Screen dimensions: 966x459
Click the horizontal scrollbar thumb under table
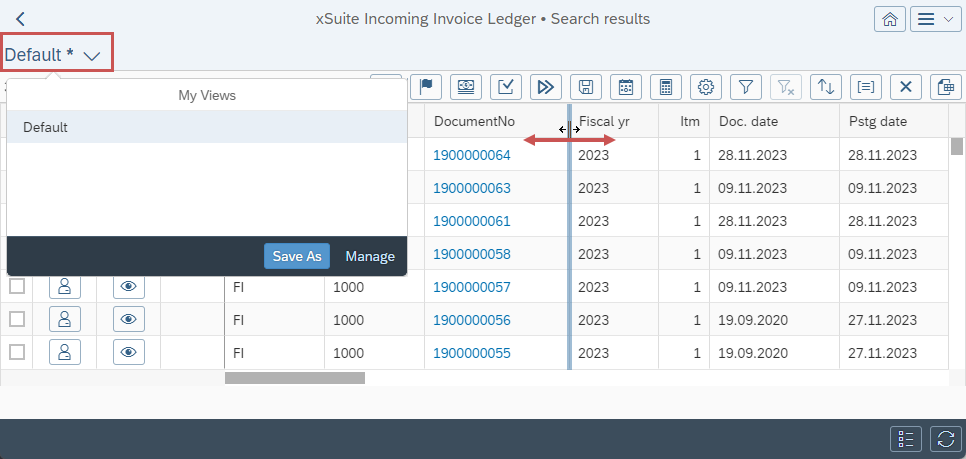294,378
